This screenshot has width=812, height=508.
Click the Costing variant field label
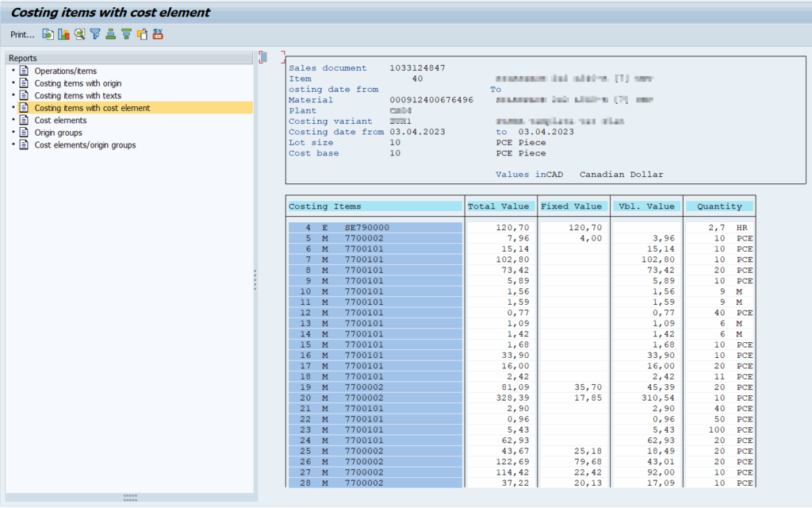click(x=331, y=121)
